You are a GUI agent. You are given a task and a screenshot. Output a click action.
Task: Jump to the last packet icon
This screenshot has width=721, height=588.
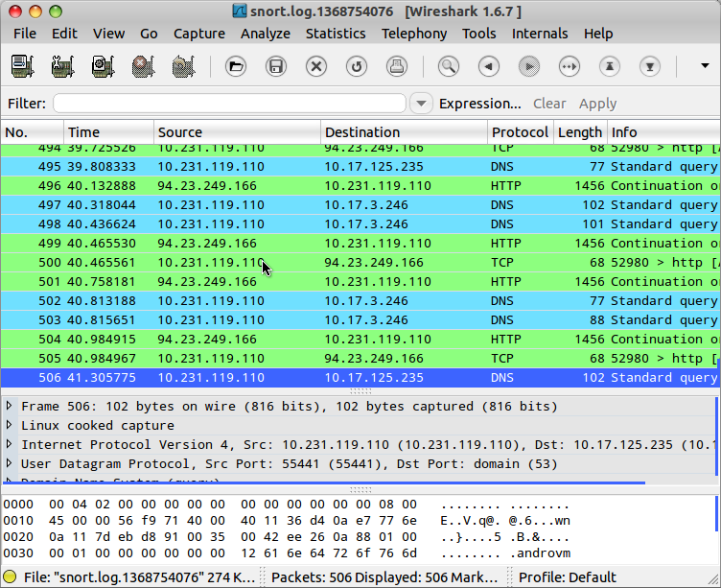(x=650, y=67)
